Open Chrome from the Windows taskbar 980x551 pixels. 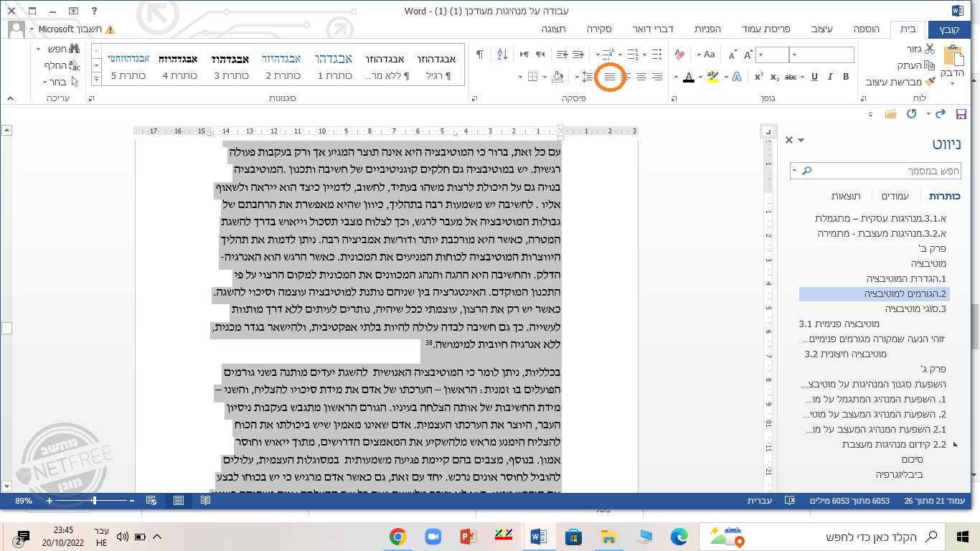click(397, 536)
